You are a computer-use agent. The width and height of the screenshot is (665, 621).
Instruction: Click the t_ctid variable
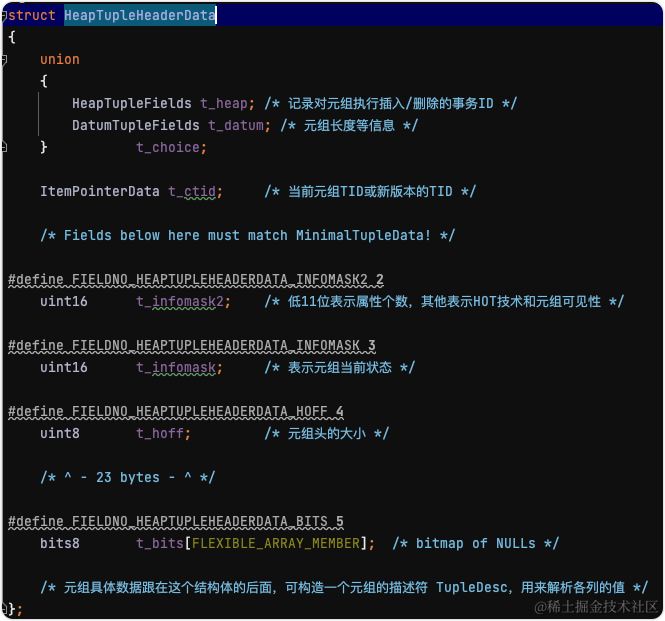[x=192, y=191]
